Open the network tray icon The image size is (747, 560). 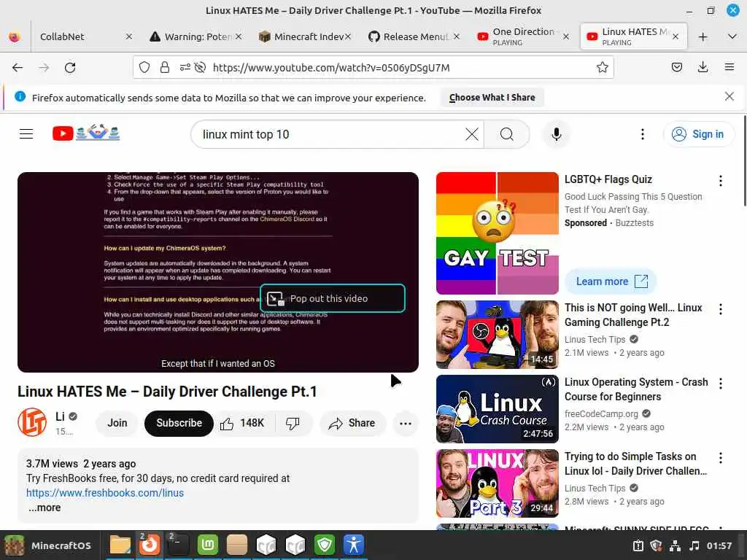675,545
